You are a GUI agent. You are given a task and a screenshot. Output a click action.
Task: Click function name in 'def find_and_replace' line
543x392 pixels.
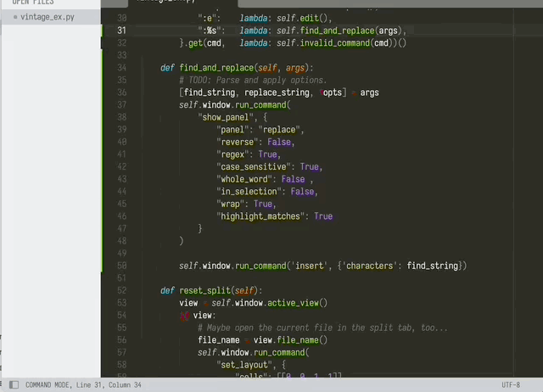click(x=216, y=68)
